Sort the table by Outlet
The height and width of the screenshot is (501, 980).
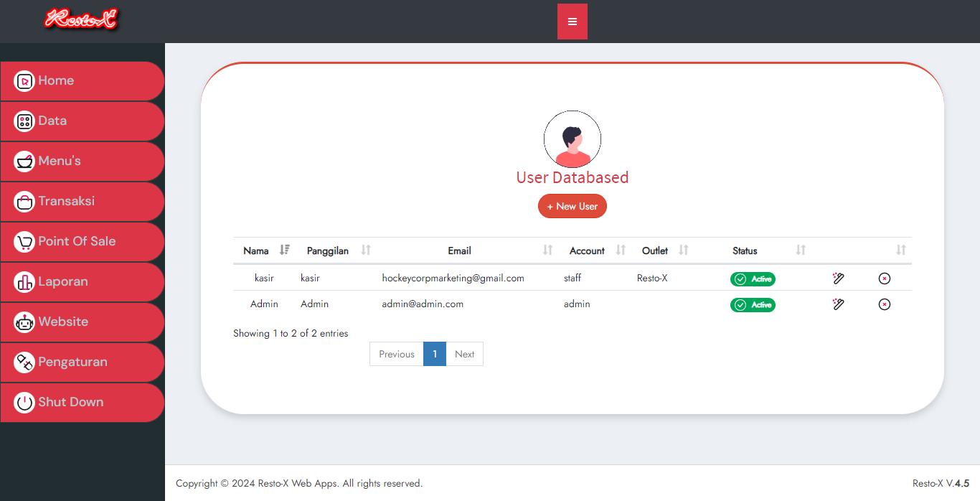663,250
